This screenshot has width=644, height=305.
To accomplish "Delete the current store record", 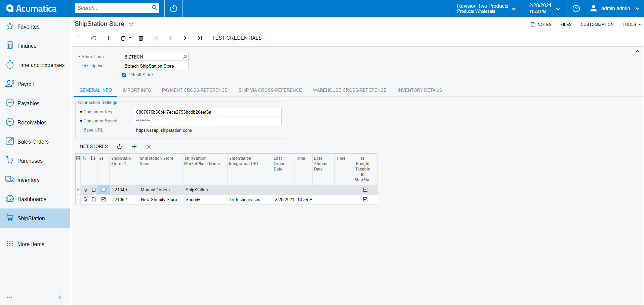I will pos(141,38).
